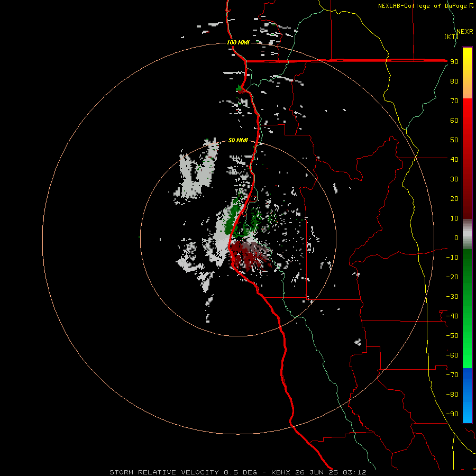Click the 90 value on the velocity scale
This screenshot has height=476, width=476.
(x=454, y=62)
